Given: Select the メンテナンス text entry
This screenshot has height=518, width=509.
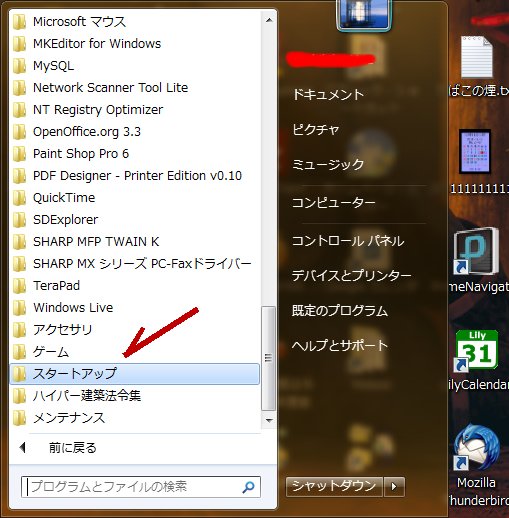Looking at the screenshot, I should pyautogui.click(x=69, y=418).
